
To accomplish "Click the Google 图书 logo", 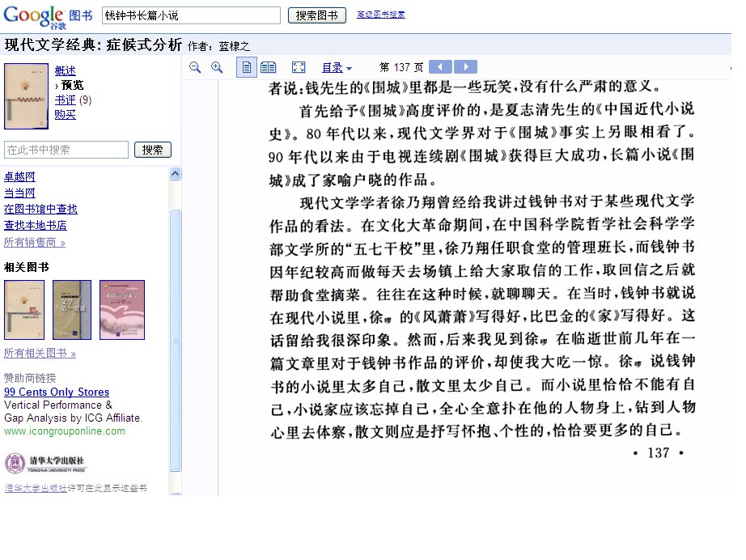I will [48, 17].
